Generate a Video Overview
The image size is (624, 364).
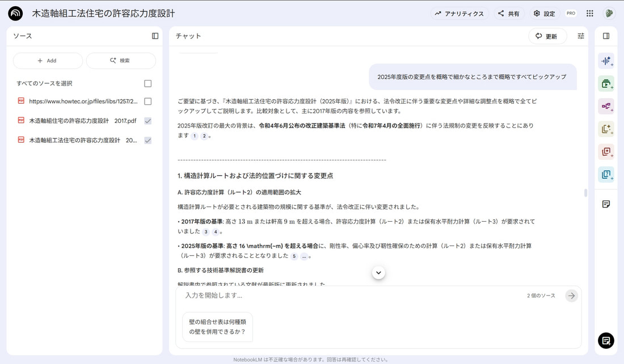click(606, 83)
